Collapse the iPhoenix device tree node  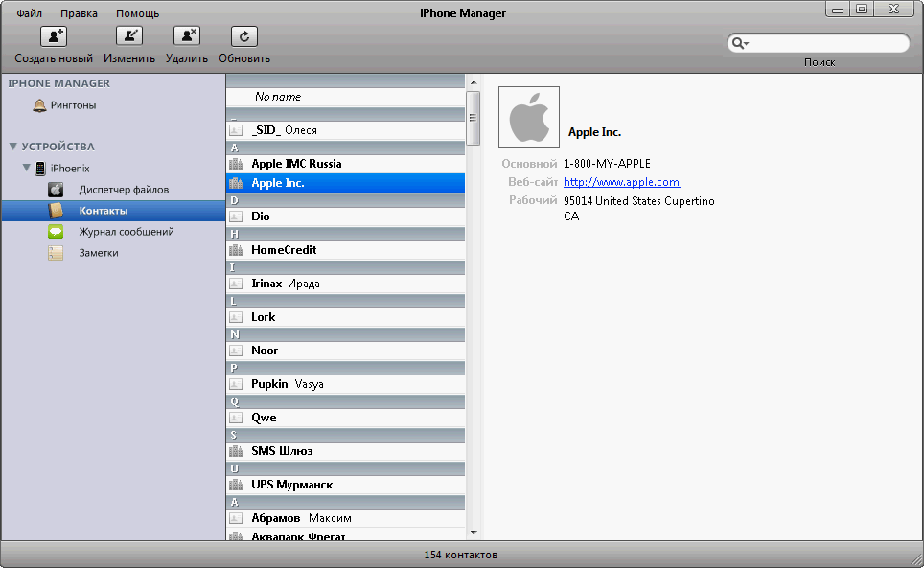27,168
